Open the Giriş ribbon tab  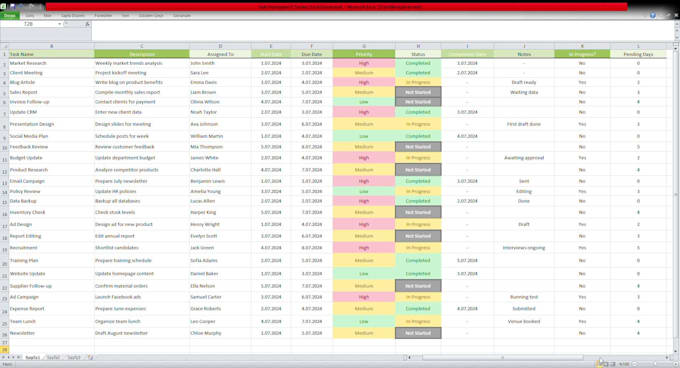29,15
